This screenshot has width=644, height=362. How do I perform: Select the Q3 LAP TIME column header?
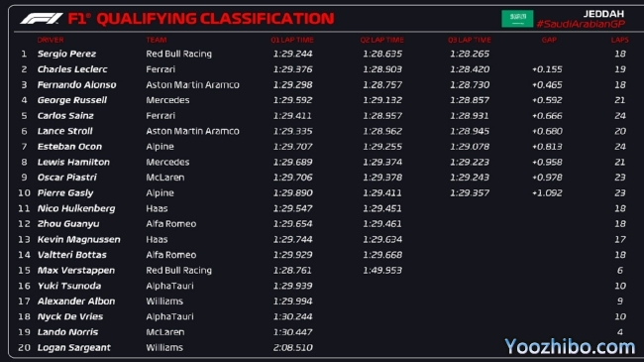[470, 40]
